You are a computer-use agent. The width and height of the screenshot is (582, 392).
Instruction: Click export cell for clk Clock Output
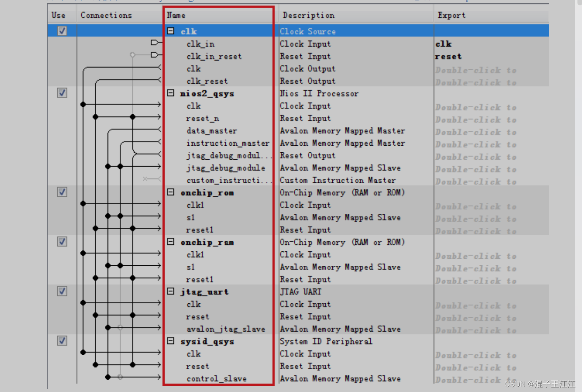coord(476,70)
